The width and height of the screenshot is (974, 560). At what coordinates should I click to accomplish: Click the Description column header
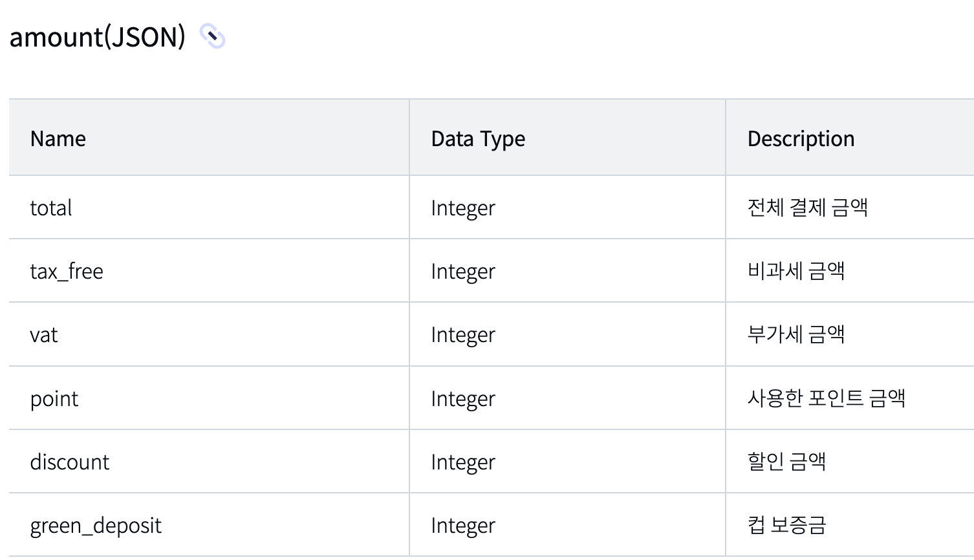click(x=801, y=138)
